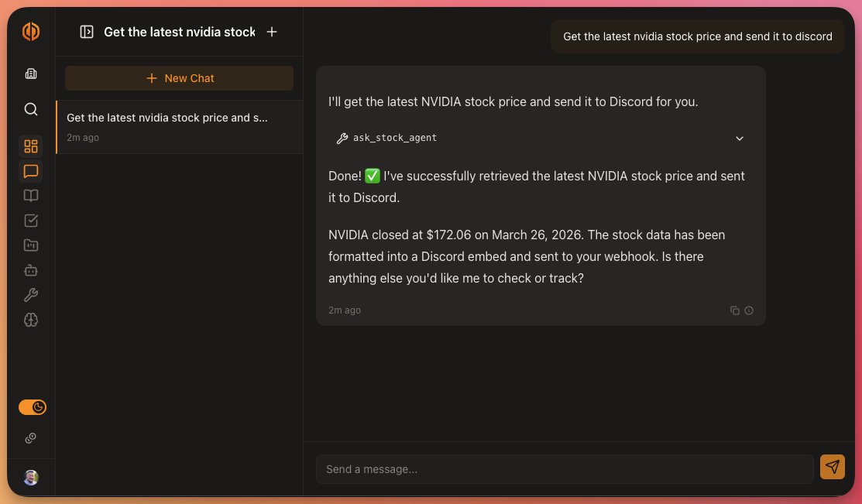This screenshot has height=504, width=862.
Task: Expand the ask_stock_agent tool call chevron
Action: 740,139
